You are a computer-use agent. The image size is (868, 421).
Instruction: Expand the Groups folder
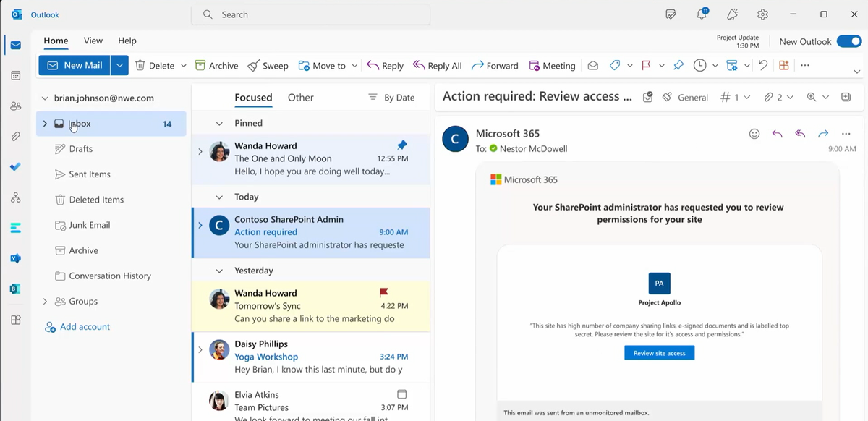pyautogui.click(x=45, y=302)
